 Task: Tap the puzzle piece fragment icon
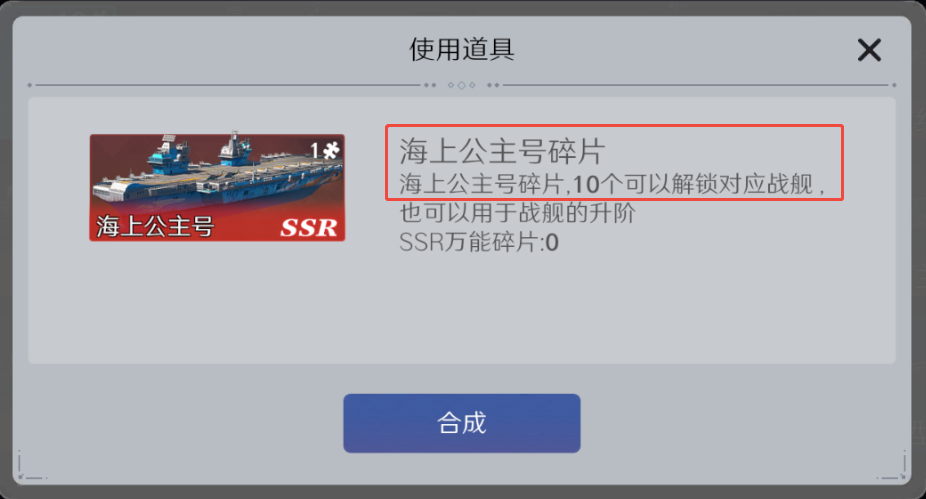tap(331, 151)
